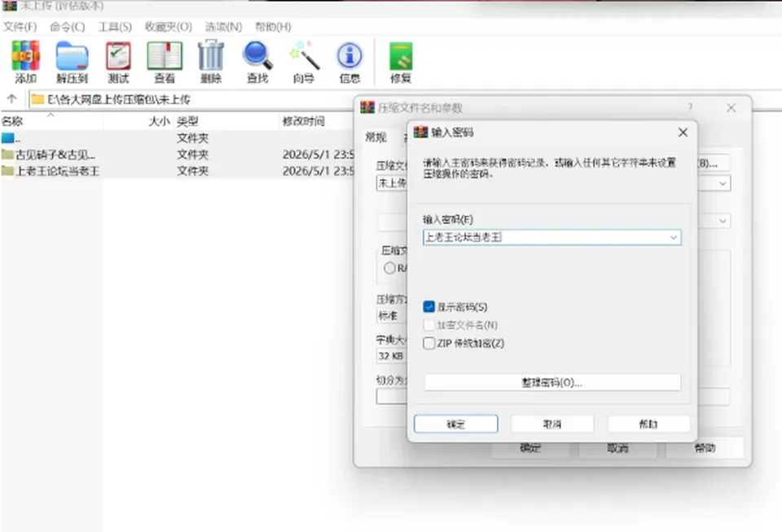Screen dimensions: 782x532
Task: Select the parent directory ".." icon
Action: (7, 138)
